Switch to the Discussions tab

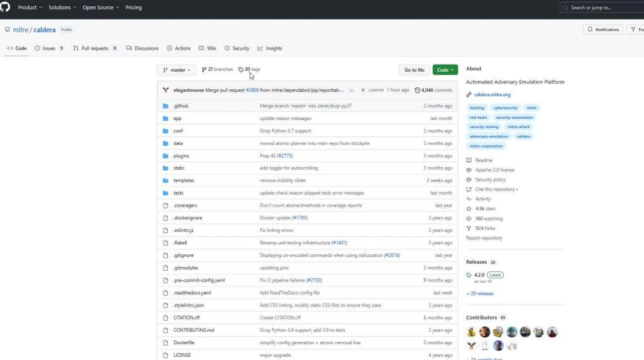[142, 48]
